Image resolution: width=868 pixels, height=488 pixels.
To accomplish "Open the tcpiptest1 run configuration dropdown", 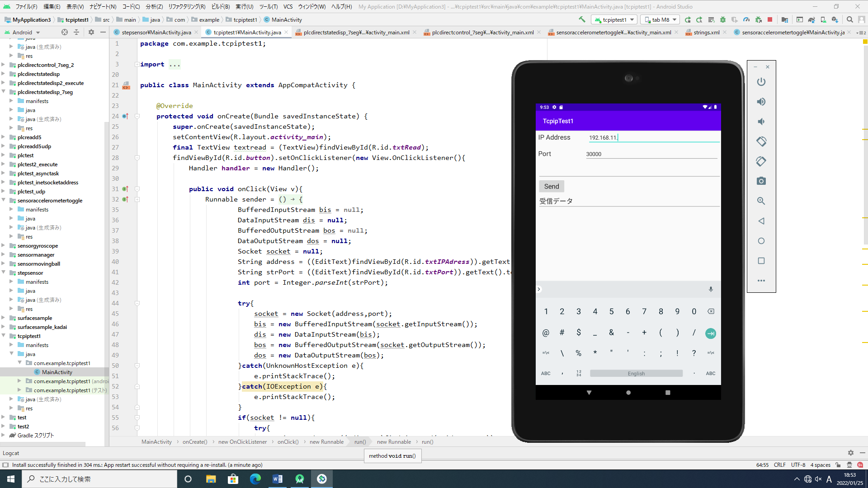I will (615, 19).
